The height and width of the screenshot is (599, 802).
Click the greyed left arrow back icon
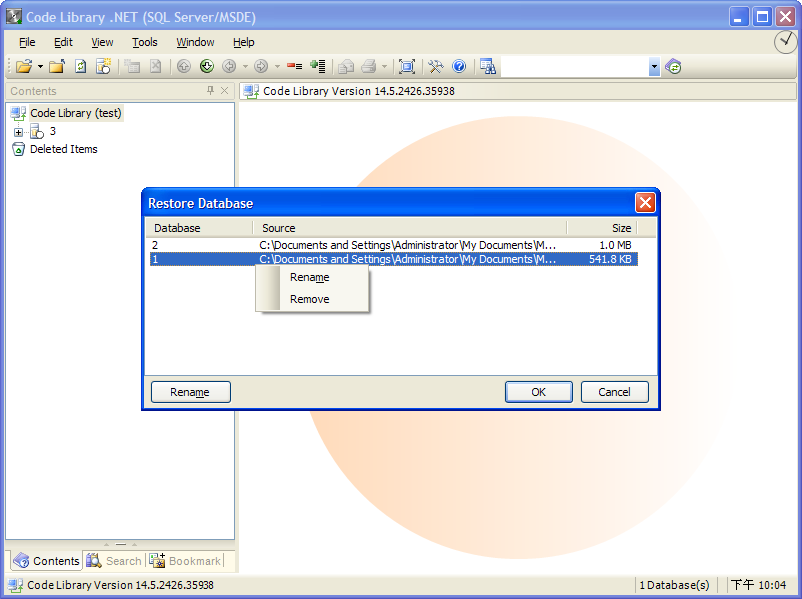[229, 66]
